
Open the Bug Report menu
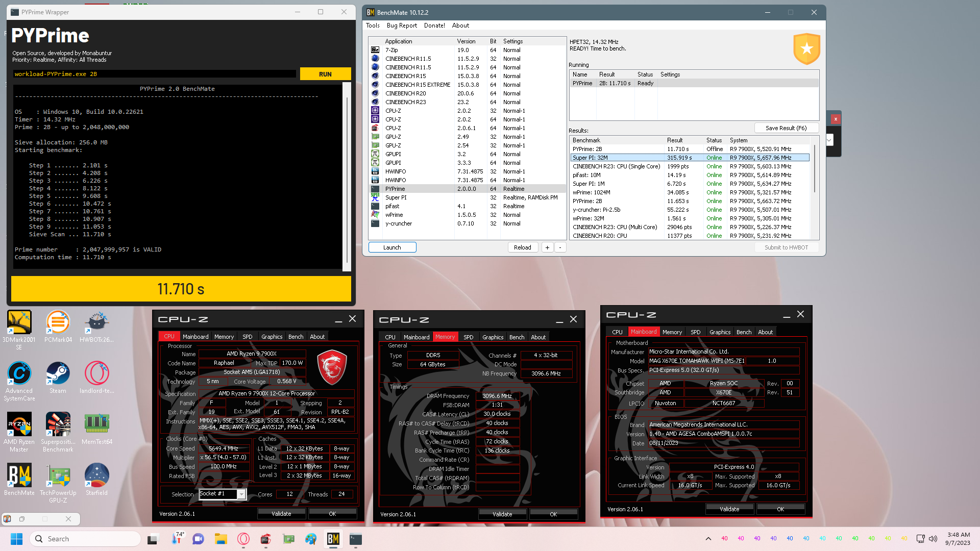click(402, 26)
